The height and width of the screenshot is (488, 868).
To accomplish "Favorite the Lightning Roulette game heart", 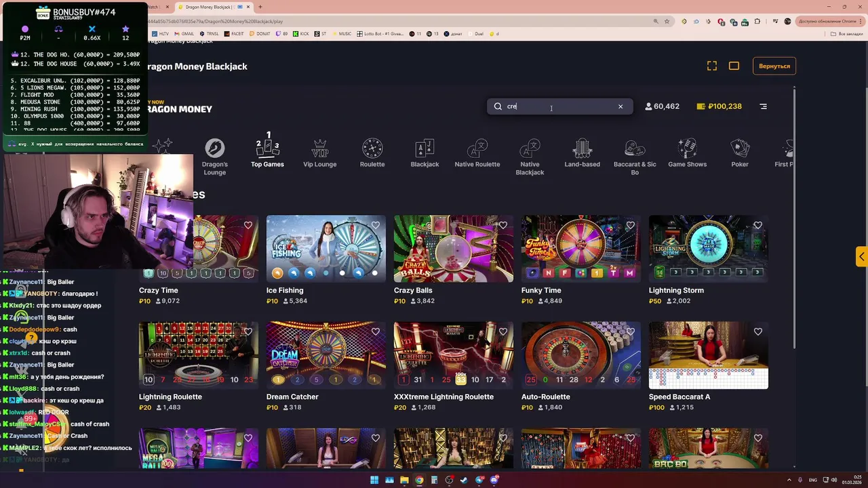I will (x=248, y=331).
